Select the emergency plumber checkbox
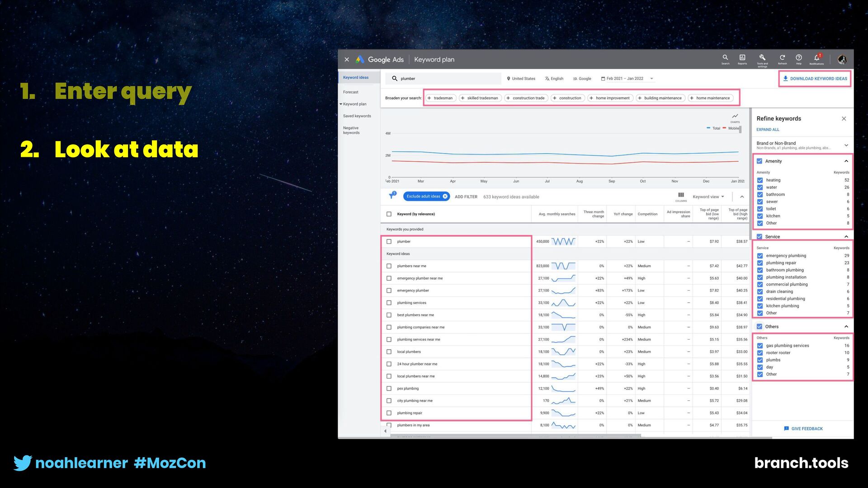The width and height of the screenshot is (868, 488). [389, 291]
